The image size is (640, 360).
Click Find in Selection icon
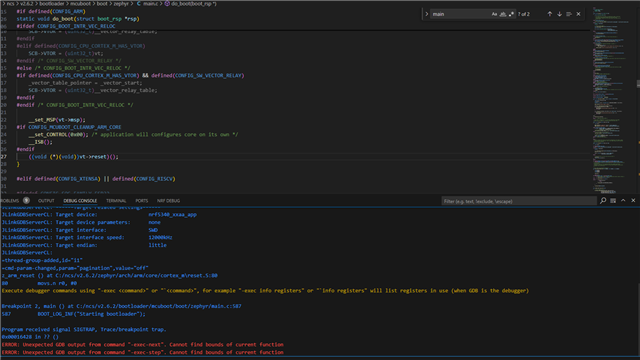pyautogui.click(x=569, y=14)
